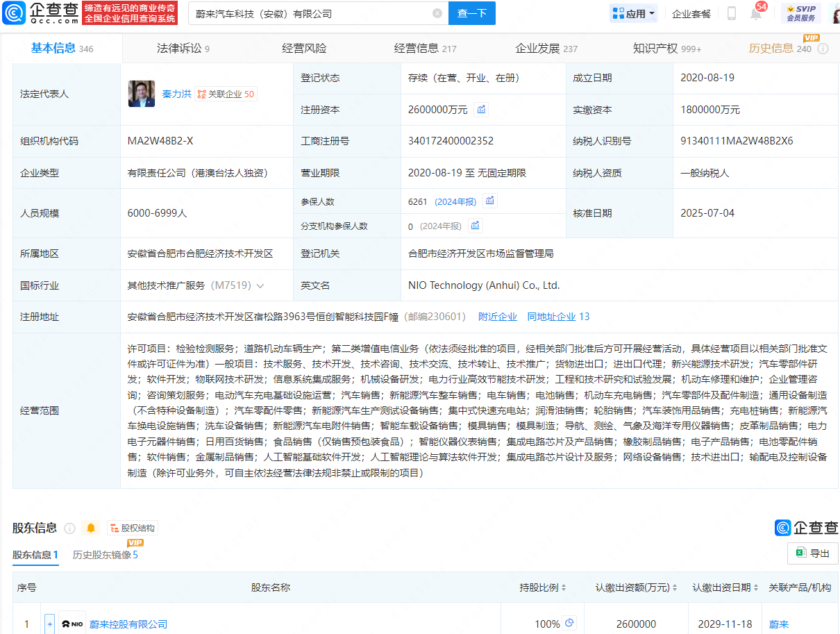Viewport: 840px width, 634px height.
Task: Expand the 国标行业 M7519 industry chevron
Action: click(260, 285)
